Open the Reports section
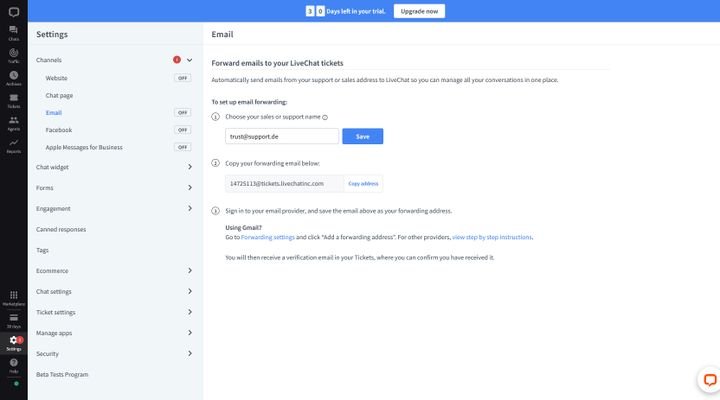Viewport: 720px width, 400px height. (14, 146)
